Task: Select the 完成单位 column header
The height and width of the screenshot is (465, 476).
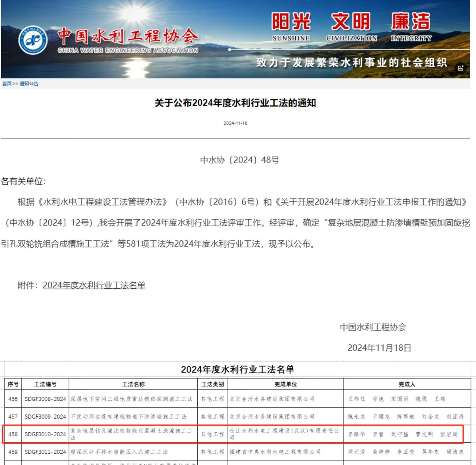Action: pos(286,384)
